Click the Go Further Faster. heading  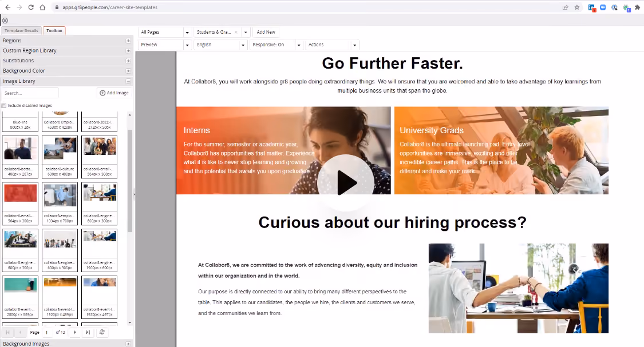392,63
